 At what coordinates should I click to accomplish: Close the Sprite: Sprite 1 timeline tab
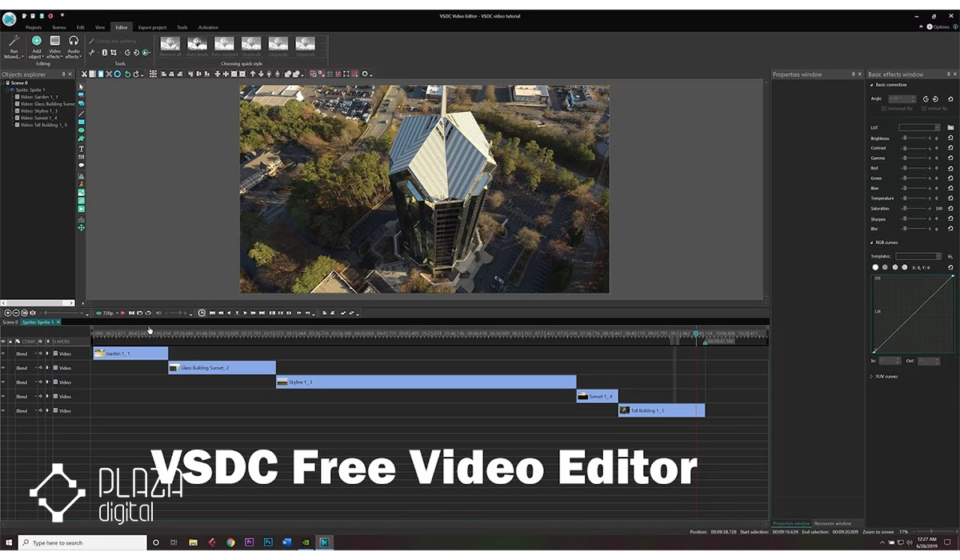click(x=58, y=322)
